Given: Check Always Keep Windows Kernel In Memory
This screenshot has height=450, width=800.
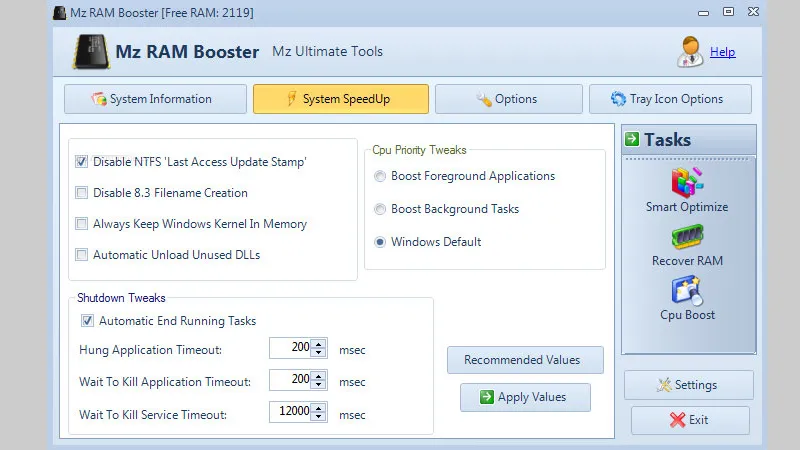Looking at the screenshot, I should tap(82, 224).
